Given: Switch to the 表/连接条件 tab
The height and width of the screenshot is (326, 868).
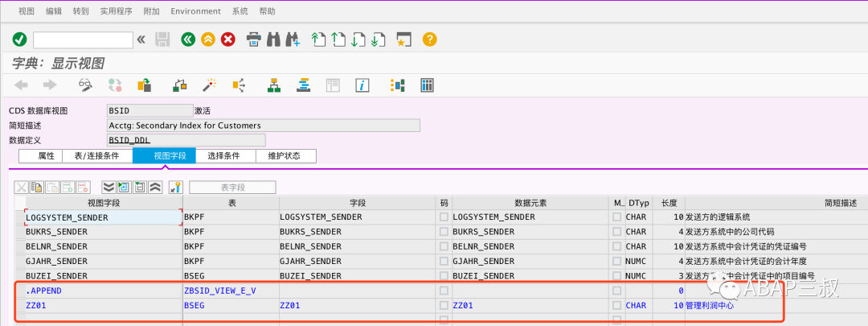Looking at the screenshot, I should [x=97, y=156].
